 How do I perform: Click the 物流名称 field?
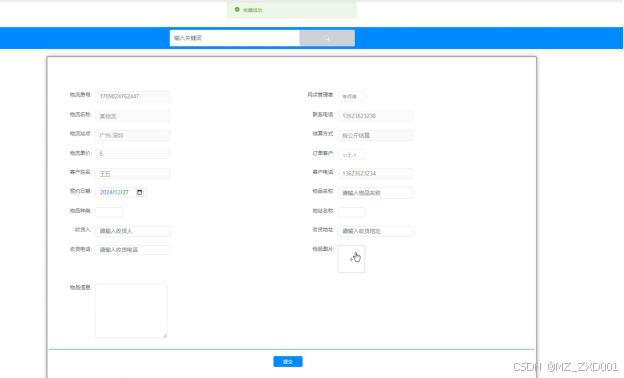pyautogui.click(x=133, y=116)
